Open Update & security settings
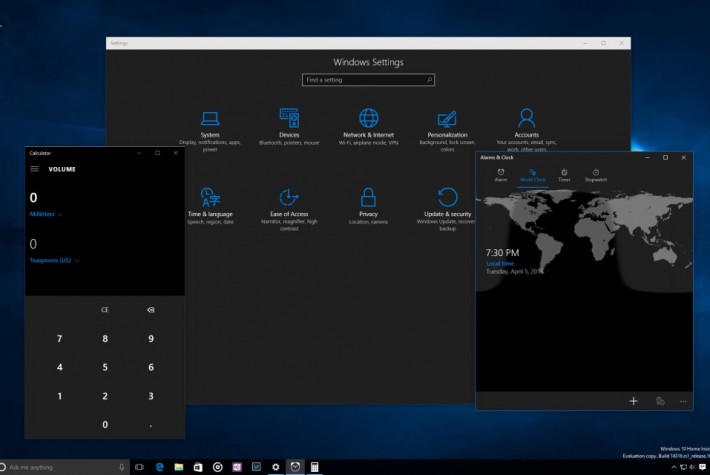Viewport: 710px width, 475px height. (446, 210)
